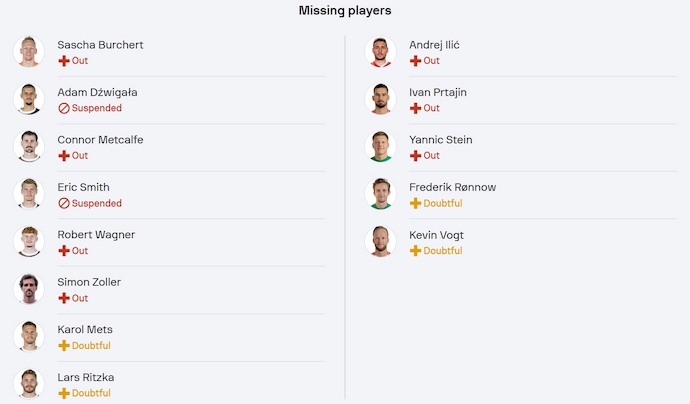
Task: Click red cross icon under Connor Metcalfe
Action: (x=63, y=156)
